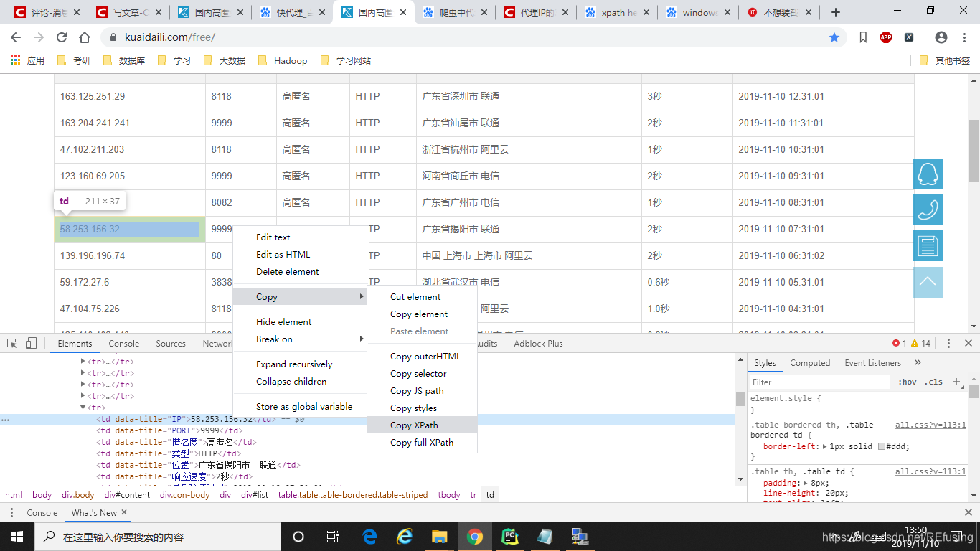Click the phone contact icon on page
Screen dimensions: 980x551
(x=928, y=209)
